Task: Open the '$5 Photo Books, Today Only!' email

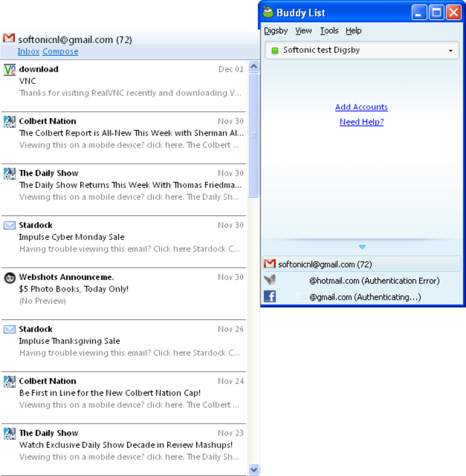Action: 124,293
